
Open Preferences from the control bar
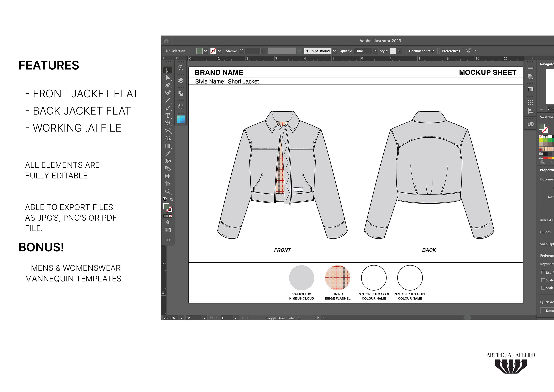(451, 51)
